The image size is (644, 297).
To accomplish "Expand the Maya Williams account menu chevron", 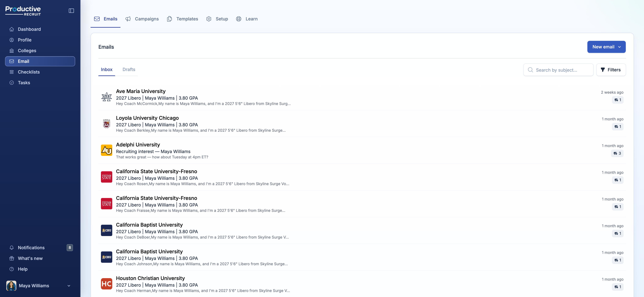I will (x=69, y=286).
